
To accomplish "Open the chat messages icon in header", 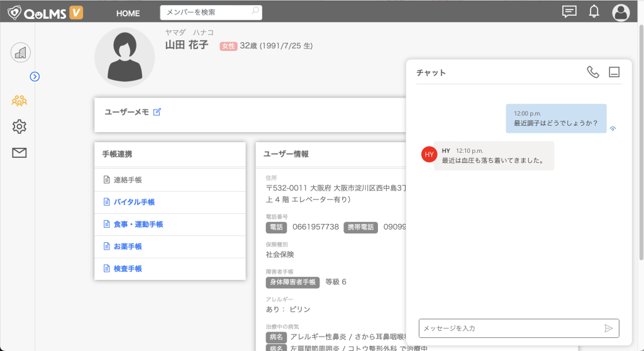I will pos(569,11).
